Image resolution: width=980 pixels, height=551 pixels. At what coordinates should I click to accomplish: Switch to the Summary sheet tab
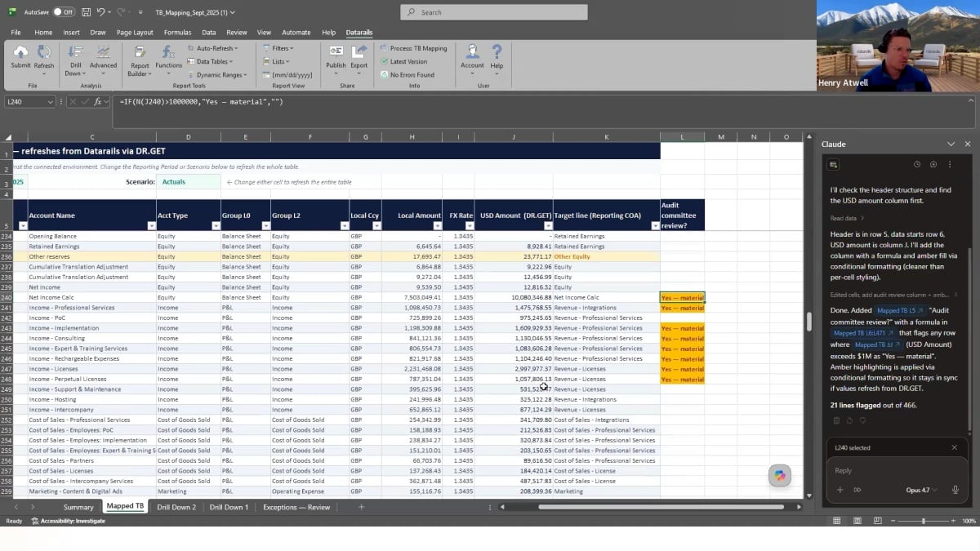coord(78,507)
